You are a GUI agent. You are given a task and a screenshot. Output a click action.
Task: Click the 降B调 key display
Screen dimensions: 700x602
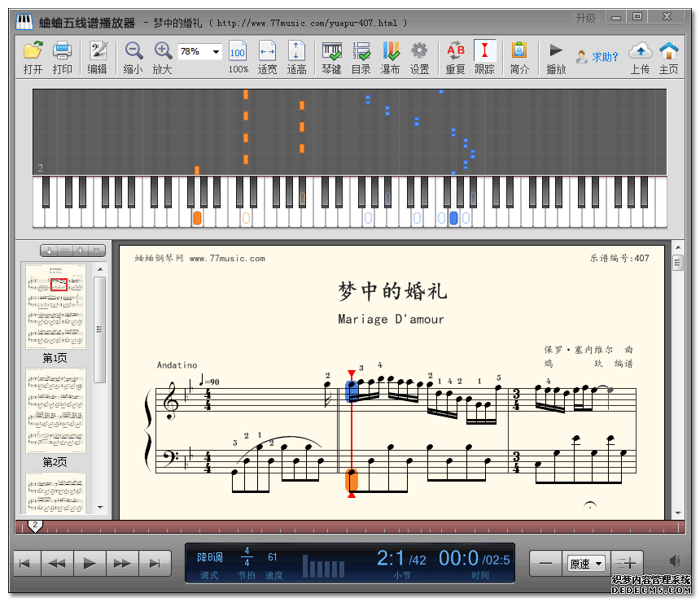(209, 557)
